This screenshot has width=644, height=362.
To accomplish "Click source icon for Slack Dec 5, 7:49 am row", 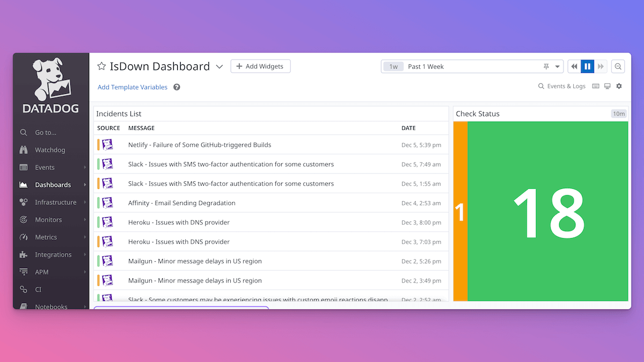I will click(x=107, y=164).
